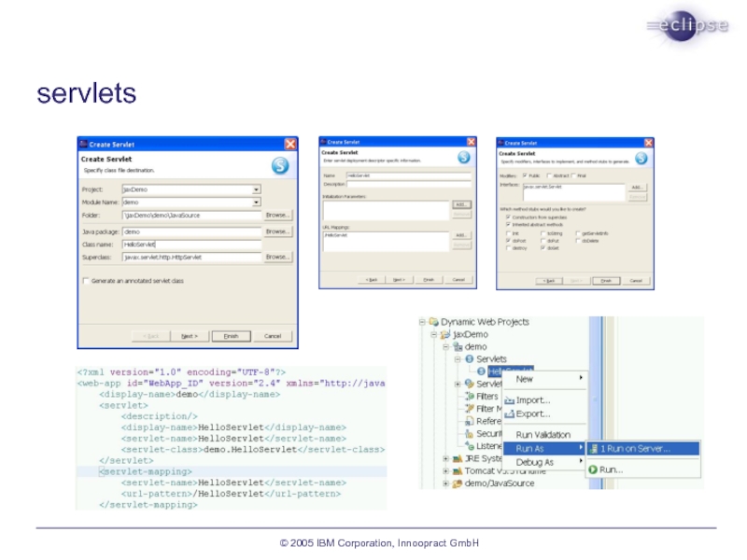Click Browse next to Java package field
This screenshot has height=560, width=747.
pyautogui.click(x=277, y=231)
